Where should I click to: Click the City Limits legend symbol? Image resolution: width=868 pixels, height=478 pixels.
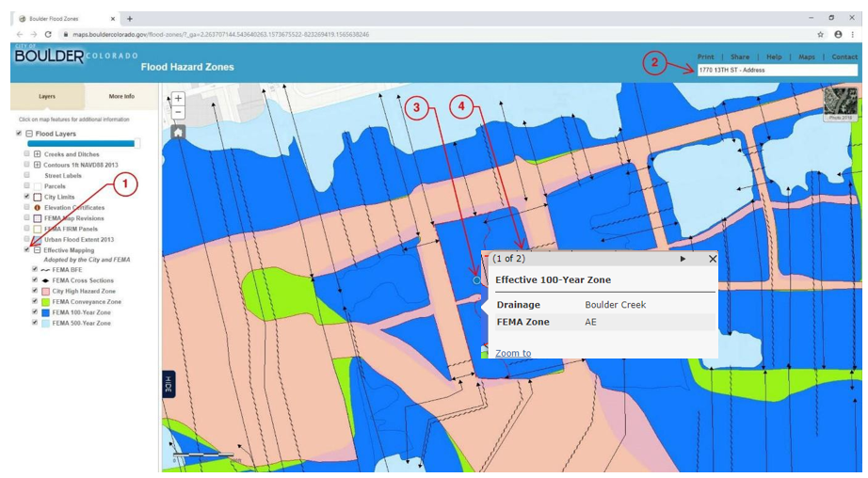[38, 197]
